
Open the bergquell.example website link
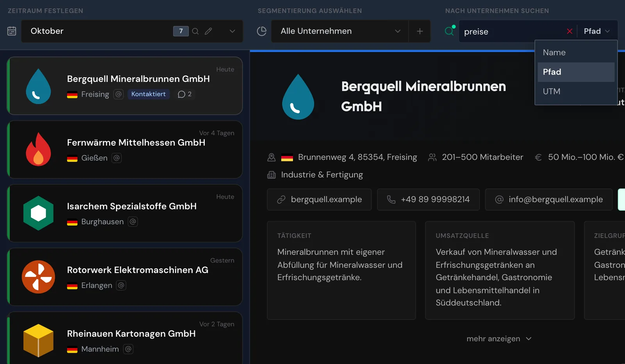coord(319,199)
